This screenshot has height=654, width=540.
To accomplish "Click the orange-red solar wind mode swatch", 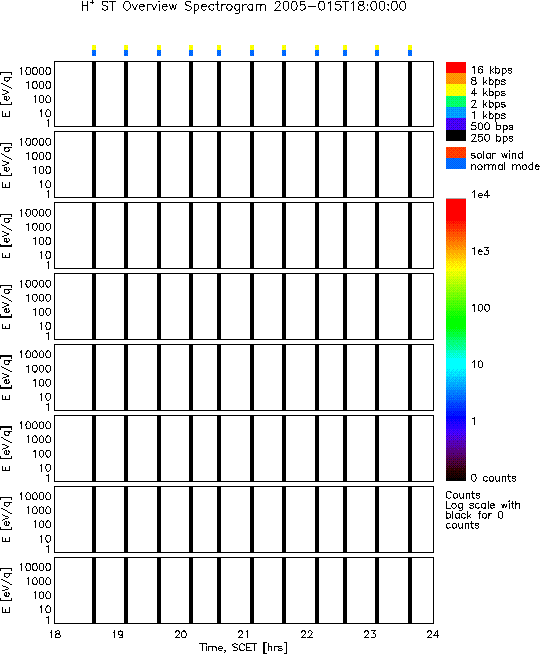I will [x=456, y=152].
